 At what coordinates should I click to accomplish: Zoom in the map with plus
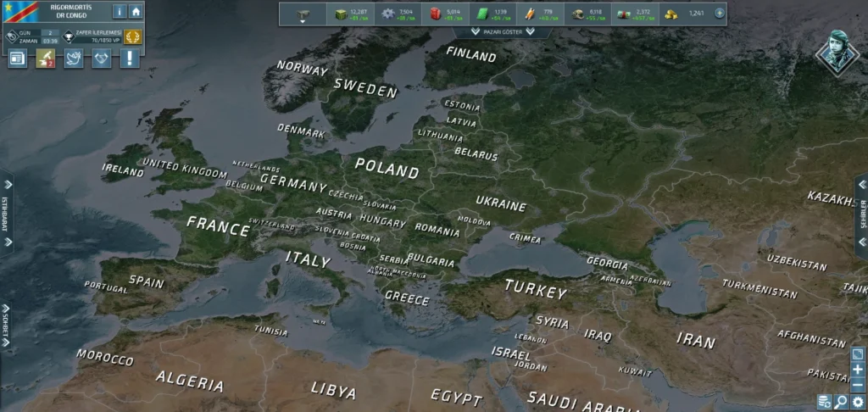point(858,370)
